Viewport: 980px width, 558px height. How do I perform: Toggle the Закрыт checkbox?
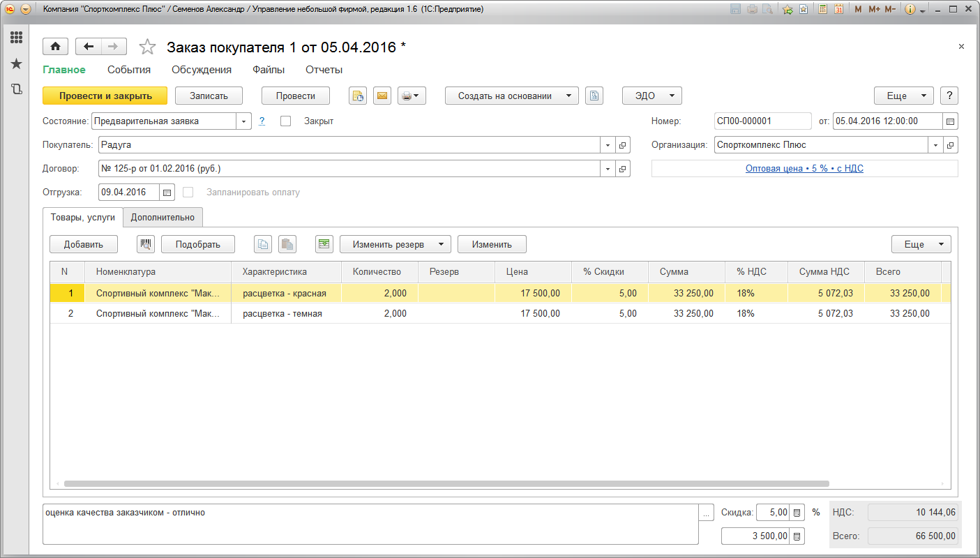tap(285, 121)
